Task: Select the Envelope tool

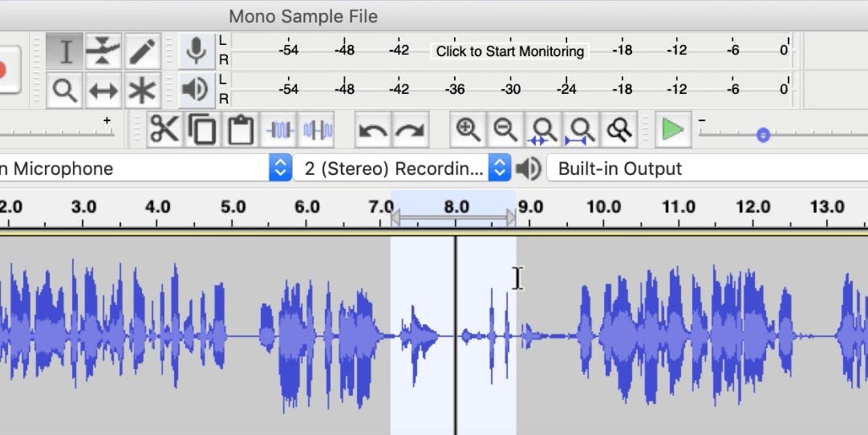Action: [x=103, y=52]
